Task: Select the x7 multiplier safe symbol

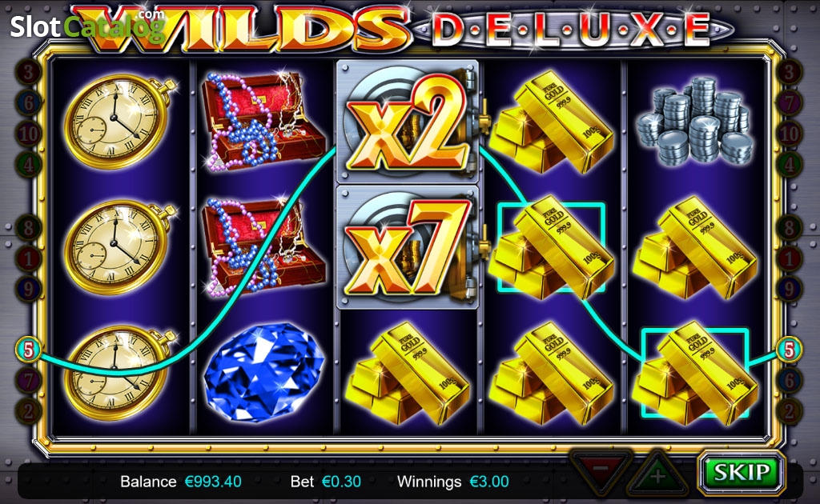Action: [x=408, y=247]
